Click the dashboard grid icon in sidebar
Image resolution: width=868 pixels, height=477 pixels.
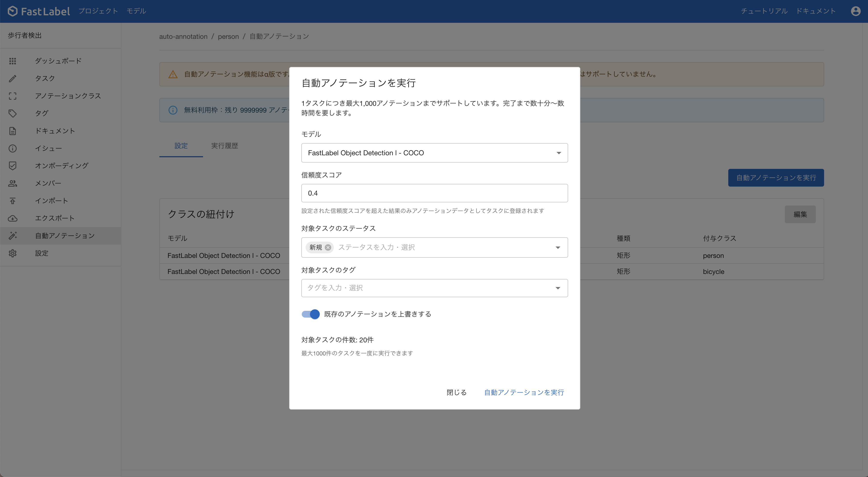coord(12,61)
